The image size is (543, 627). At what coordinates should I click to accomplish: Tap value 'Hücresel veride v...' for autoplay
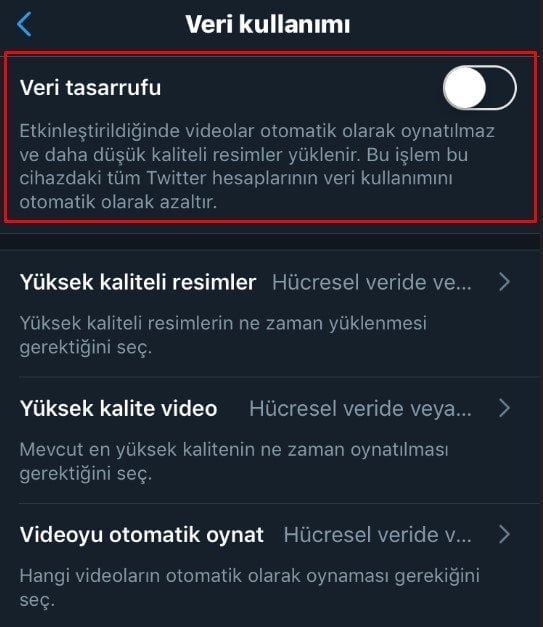(377, 535)
